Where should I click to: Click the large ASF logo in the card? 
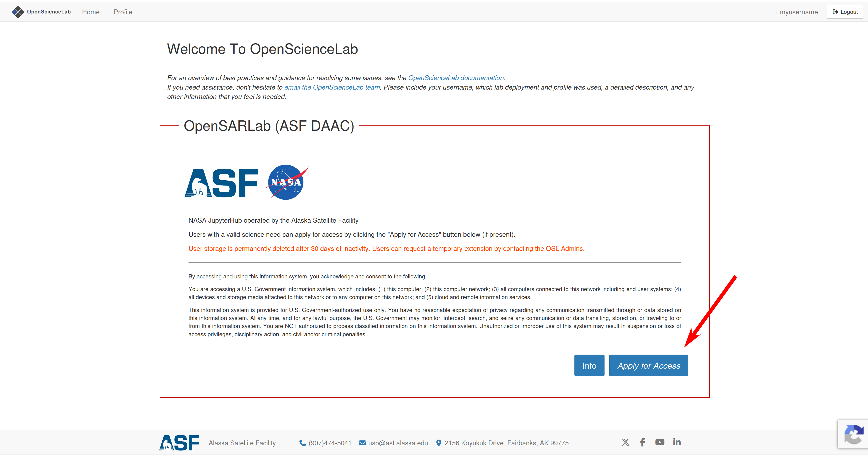coord(221,183)
